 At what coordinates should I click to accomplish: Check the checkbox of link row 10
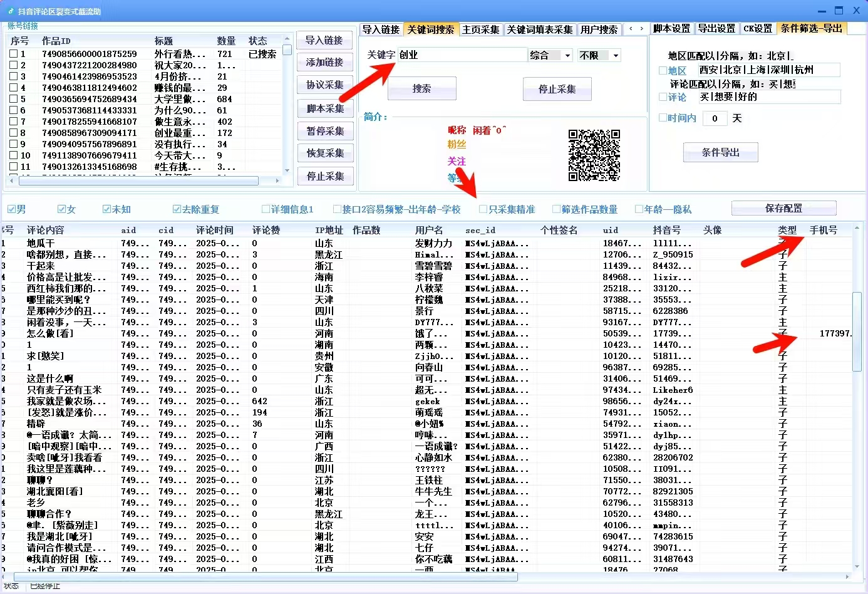[x=14, y=155]
